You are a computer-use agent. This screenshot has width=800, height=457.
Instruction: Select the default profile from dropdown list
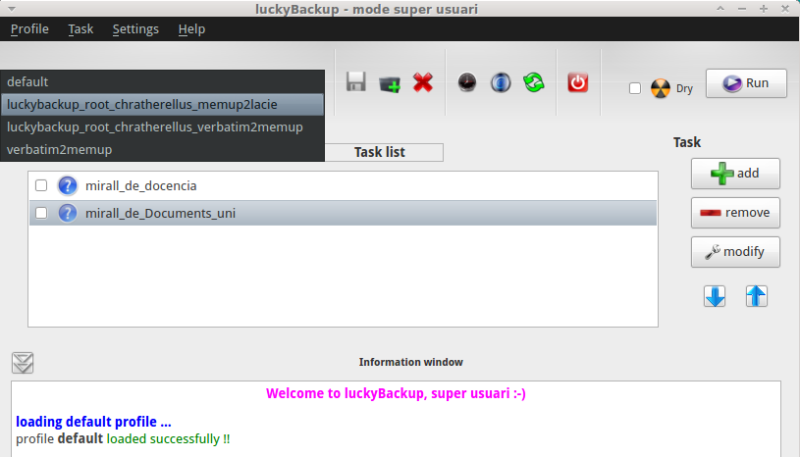coord(28,82)
